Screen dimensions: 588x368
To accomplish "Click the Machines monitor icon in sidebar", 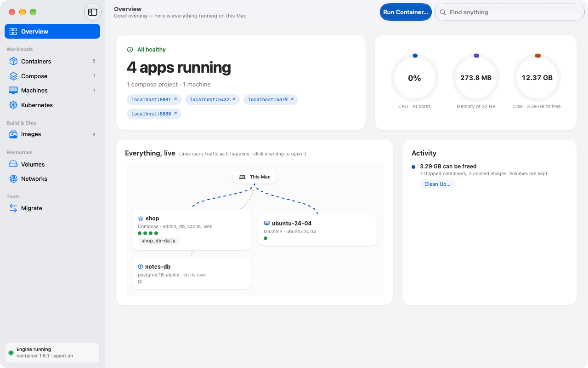I will 13,90.
